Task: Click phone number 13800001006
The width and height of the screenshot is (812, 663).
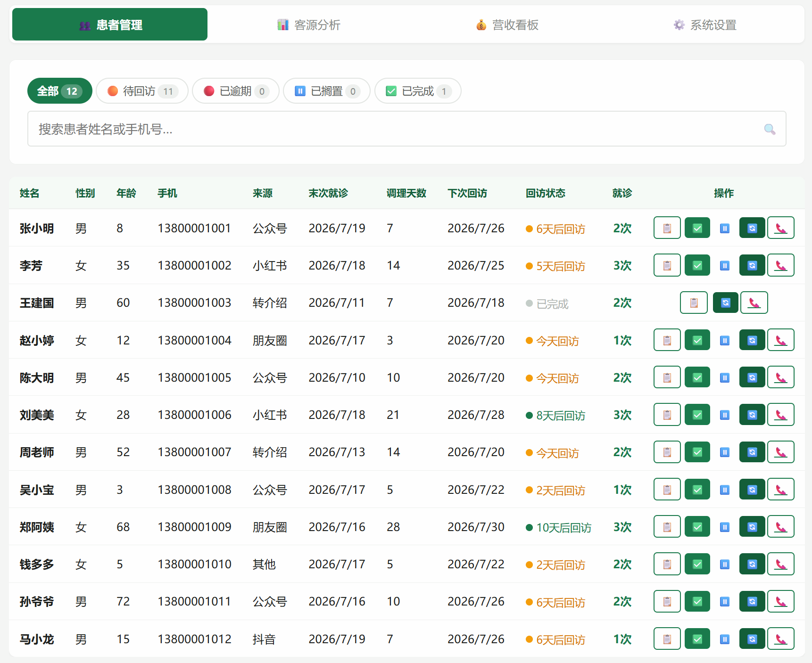Action: (194, 415)
